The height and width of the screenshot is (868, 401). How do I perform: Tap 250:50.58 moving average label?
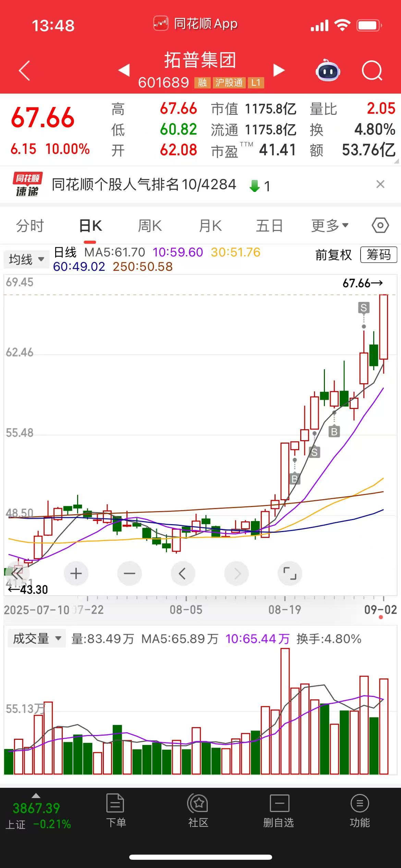click(x=143, y=267)
